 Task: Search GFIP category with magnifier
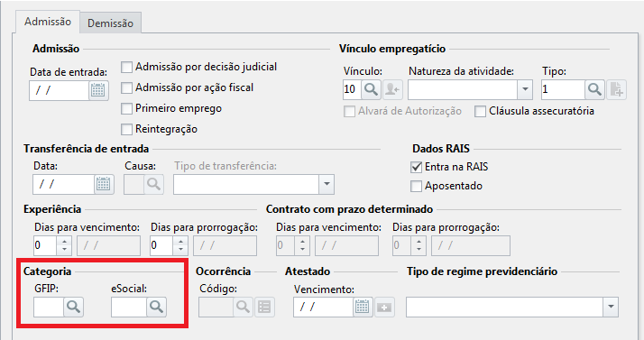74,307
